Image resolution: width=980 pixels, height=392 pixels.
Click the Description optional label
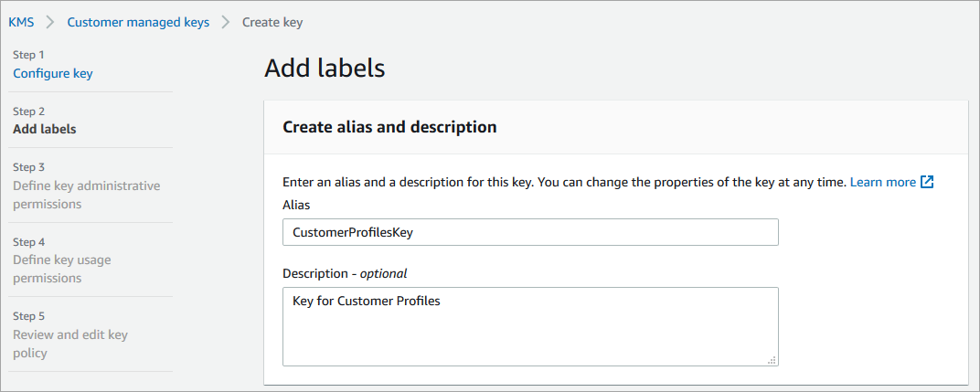coord(345,273)
